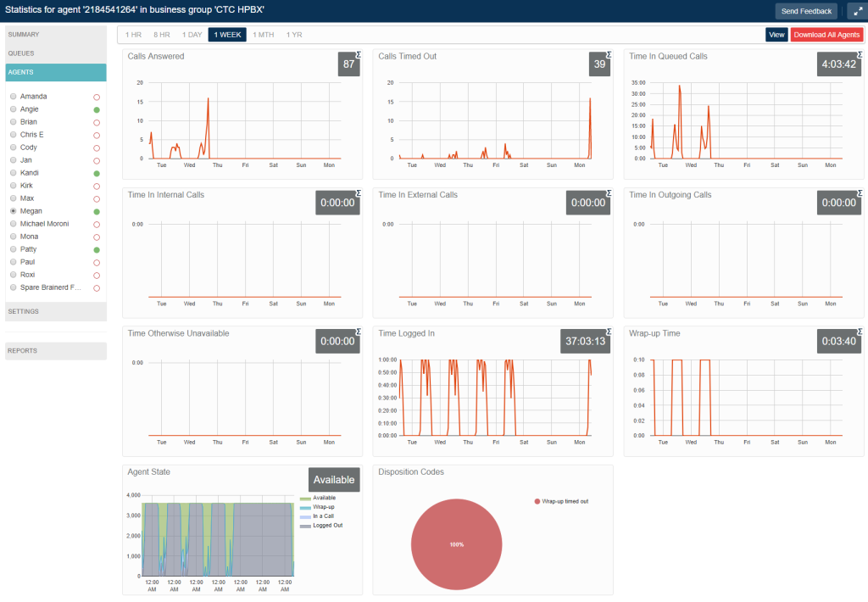The width and height of the screenshot is (868, 602).
Task: Click sigma icon on Time In External Calls
Action: (609, 192)
